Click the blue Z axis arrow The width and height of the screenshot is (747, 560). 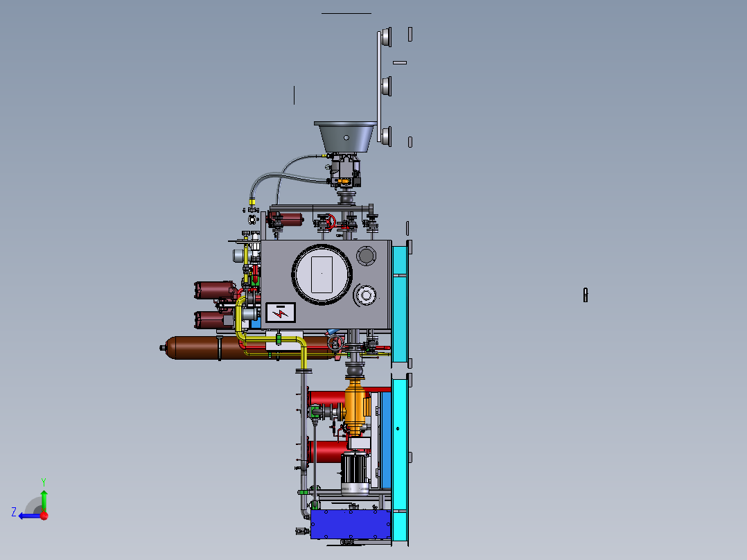pyautogui.click(x=30, y=516)
